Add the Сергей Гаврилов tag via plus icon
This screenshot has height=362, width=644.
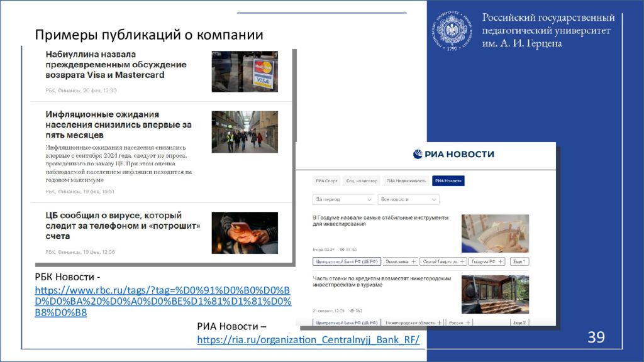point(462,261)
